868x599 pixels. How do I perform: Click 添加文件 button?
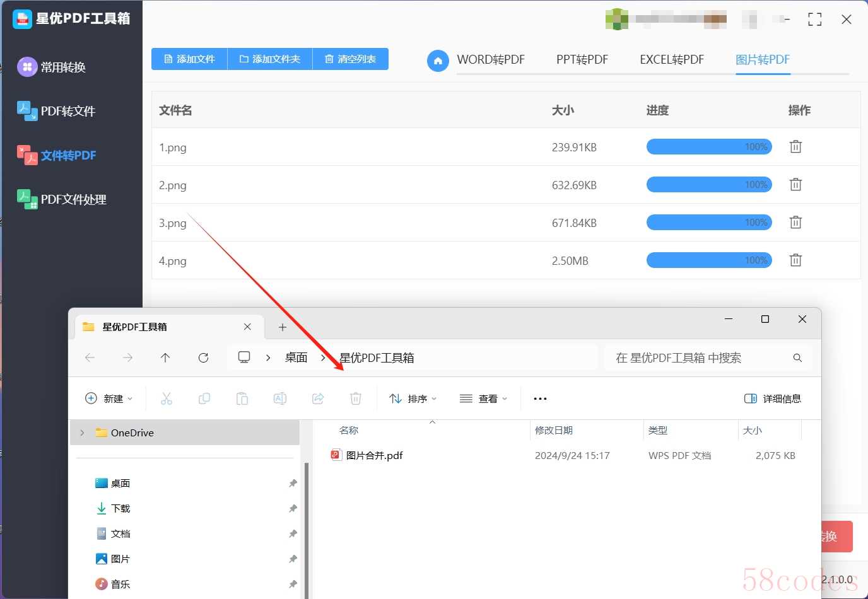(189, 59)
